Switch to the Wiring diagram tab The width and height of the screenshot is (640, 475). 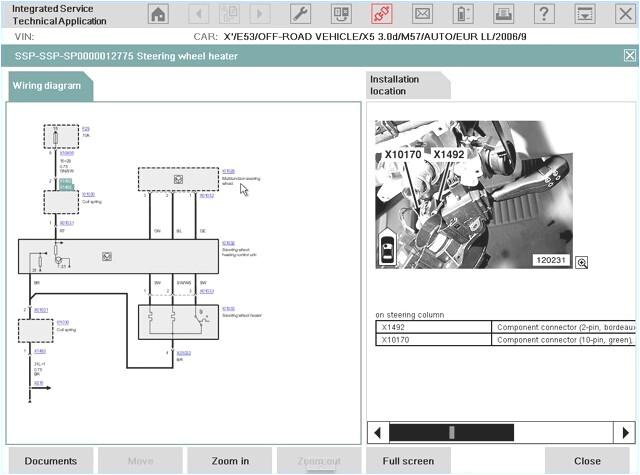coord(50,86)
